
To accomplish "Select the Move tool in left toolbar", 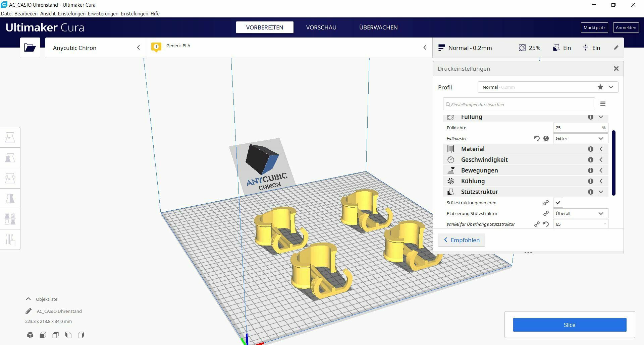I will click(x=10, y=137).
